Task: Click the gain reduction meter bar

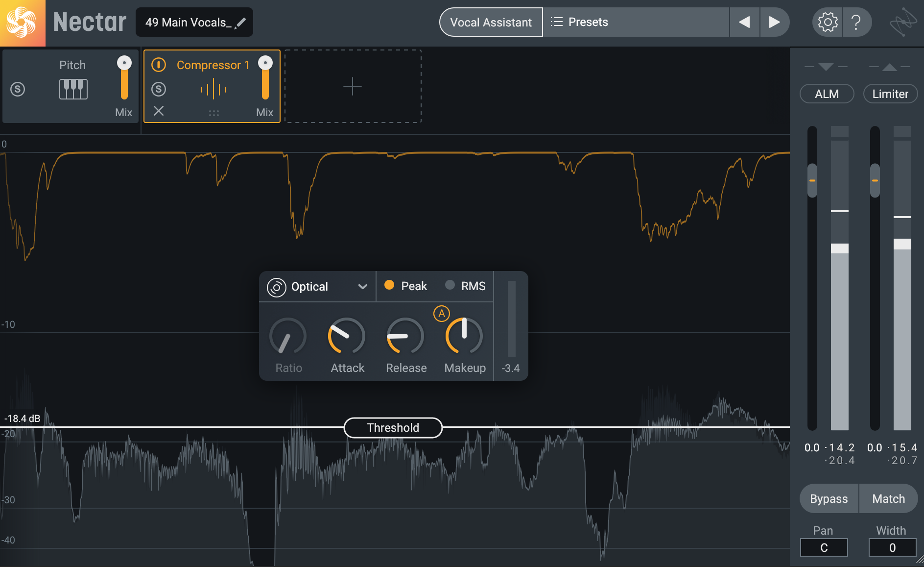Action: 511,319
